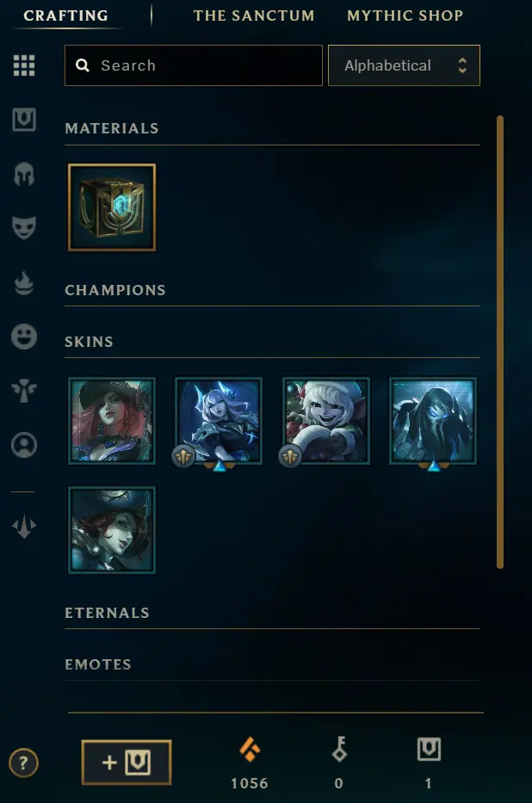Viewport: 532px width, 803px height.
Task: Select the all items grid filter icon
Action: [24, 65]
